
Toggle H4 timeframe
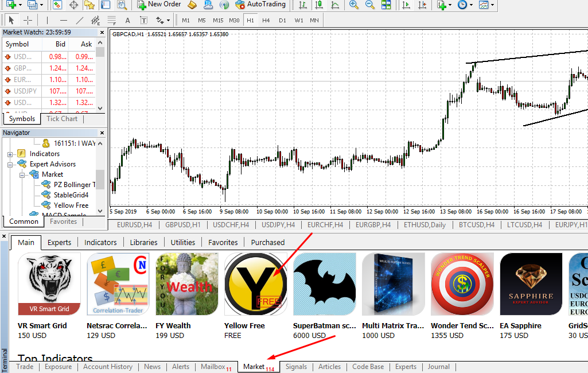pos(266,20)
